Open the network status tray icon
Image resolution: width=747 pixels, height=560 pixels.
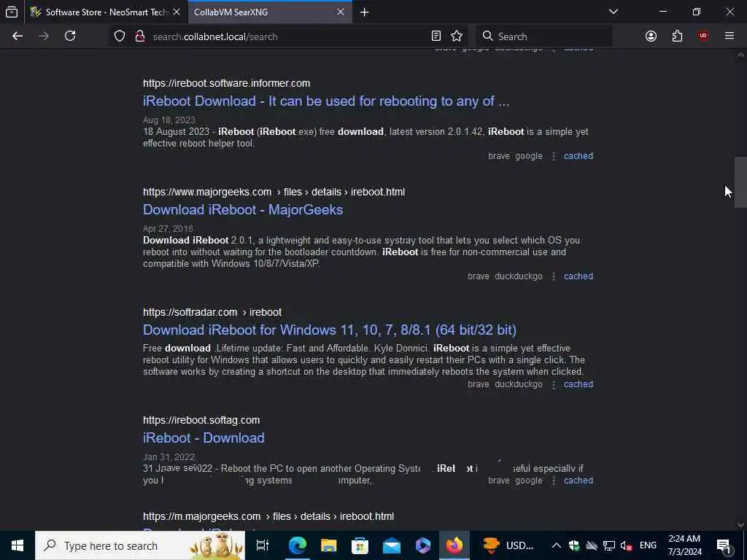click(609, 545)
